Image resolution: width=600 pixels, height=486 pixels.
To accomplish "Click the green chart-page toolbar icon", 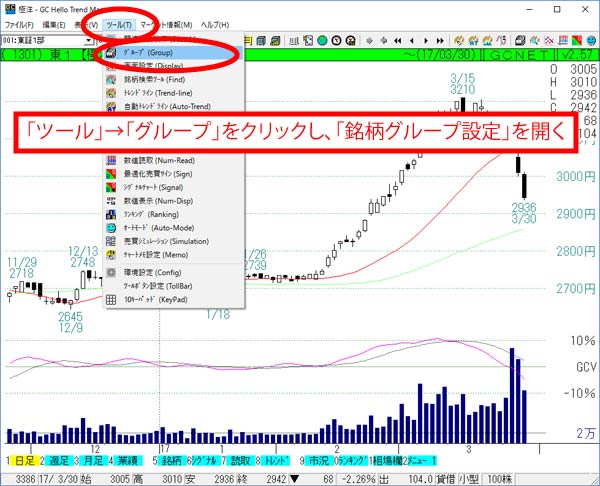I will pyautogui.click(x=275, y=40).
